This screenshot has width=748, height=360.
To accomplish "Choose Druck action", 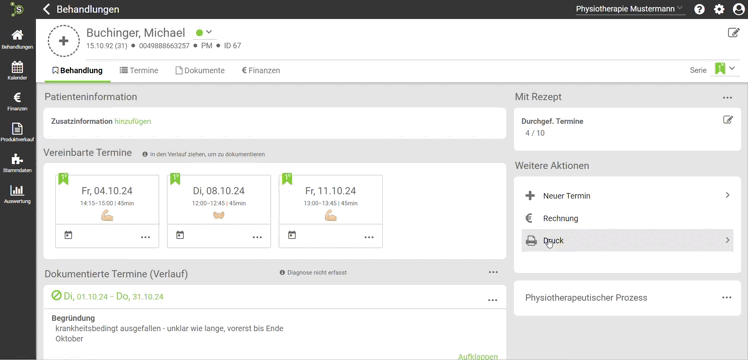I will (x=627, y=240).
